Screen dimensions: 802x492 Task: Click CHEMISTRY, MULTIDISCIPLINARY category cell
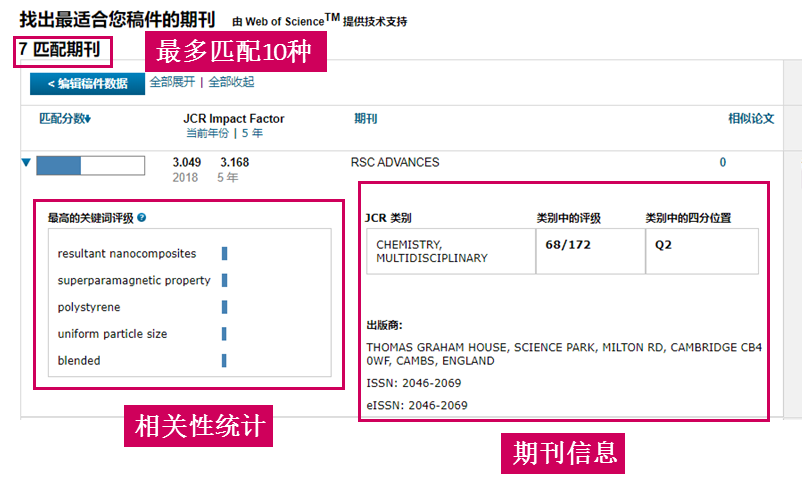(451, 251)
